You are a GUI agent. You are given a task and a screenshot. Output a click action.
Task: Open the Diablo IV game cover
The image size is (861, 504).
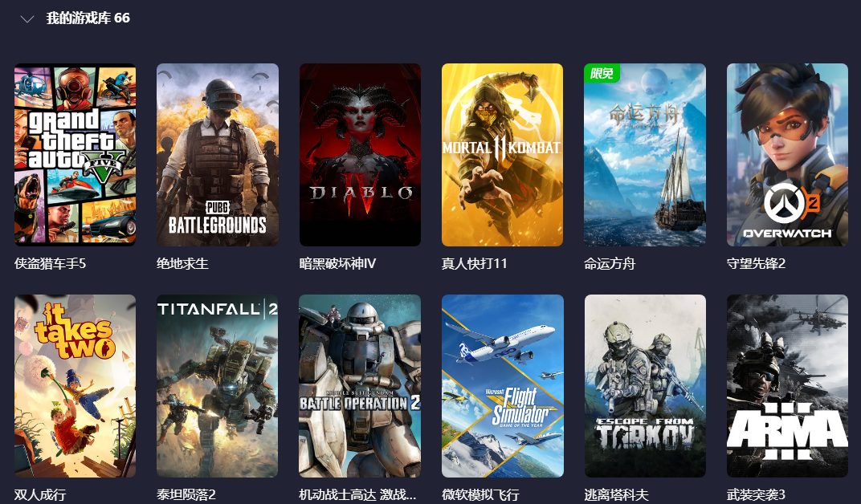coord(360,154)
